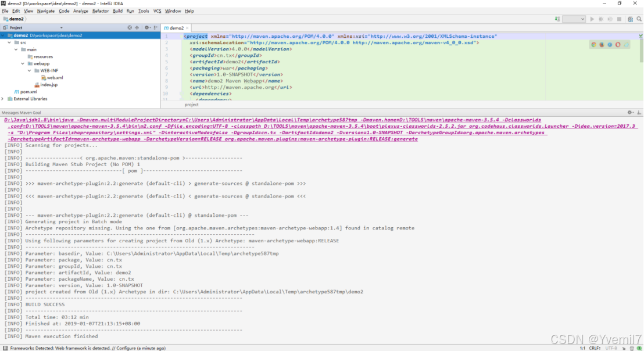This screenshot has height=351, width=644.
Task: Open Project Structure icon in toolbar
Action: click(x=630, y=19)
